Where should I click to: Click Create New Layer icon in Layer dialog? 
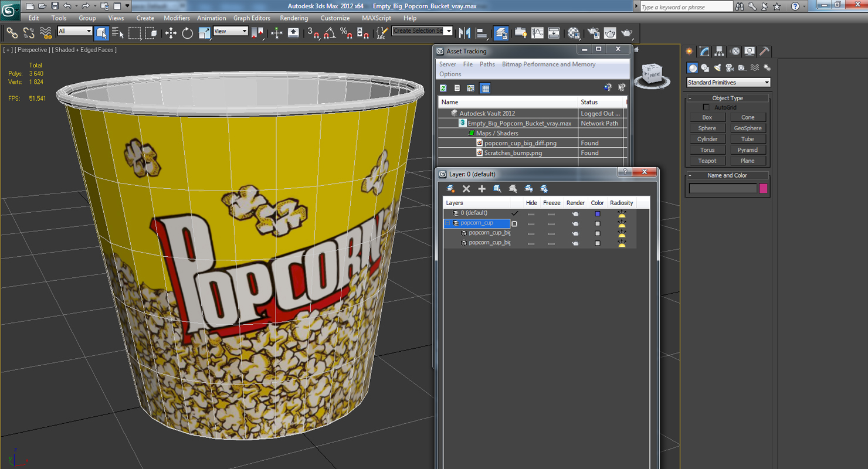[451, 189]
